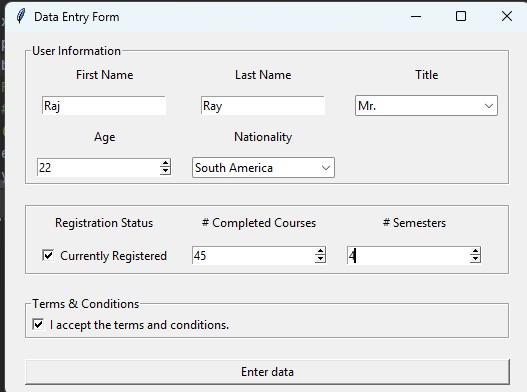Viewport: 527px width, 392px height.
Task: Click the Data Entry Form window title
Action: (x=77, y=17)
